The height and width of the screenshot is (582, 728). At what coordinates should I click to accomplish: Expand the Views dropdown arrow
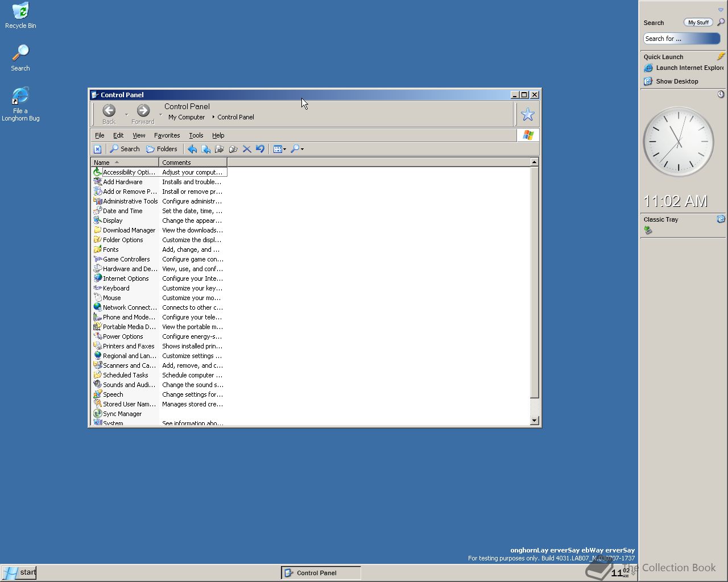pyautogui.click(x=285, y=149)
